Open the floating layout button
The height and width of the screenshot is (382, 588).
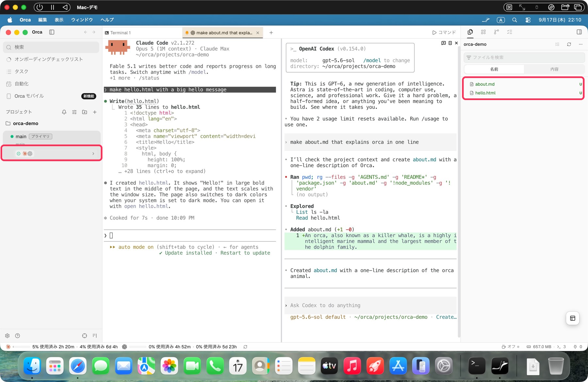(x=573, y=318)
